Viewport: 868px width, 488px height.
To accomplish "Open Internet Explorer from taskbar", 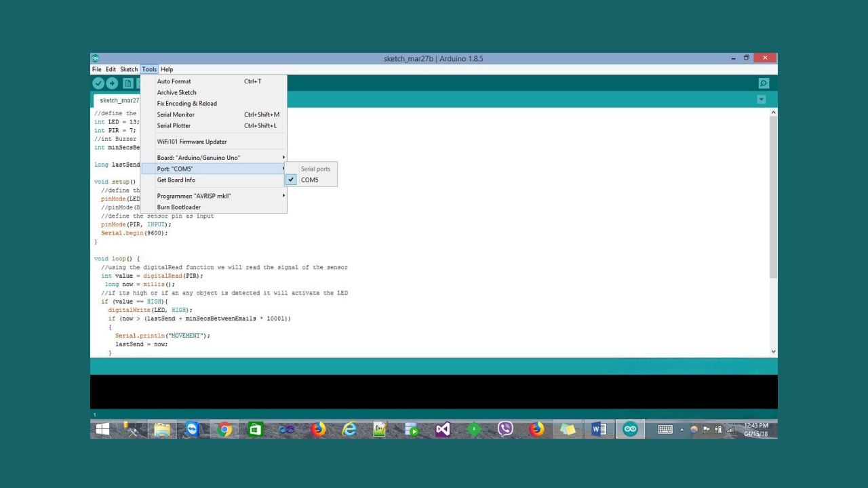I will 349,429.
